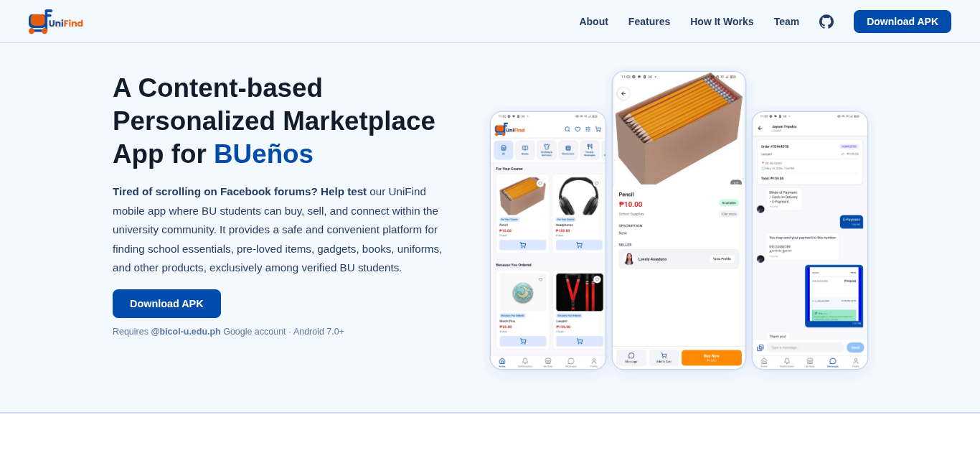
Task: Click the Lanyard product image
Action: pos(579,292)
